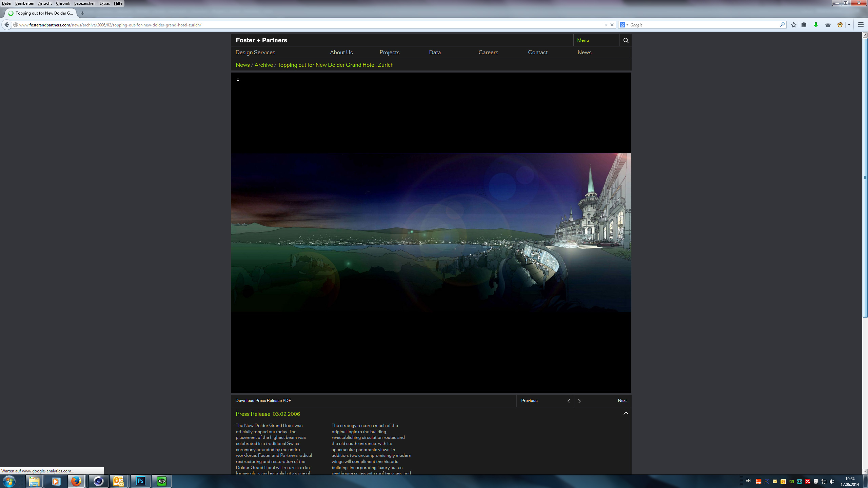
Task: Collapse the Press Release section
Action: point(626,413)
